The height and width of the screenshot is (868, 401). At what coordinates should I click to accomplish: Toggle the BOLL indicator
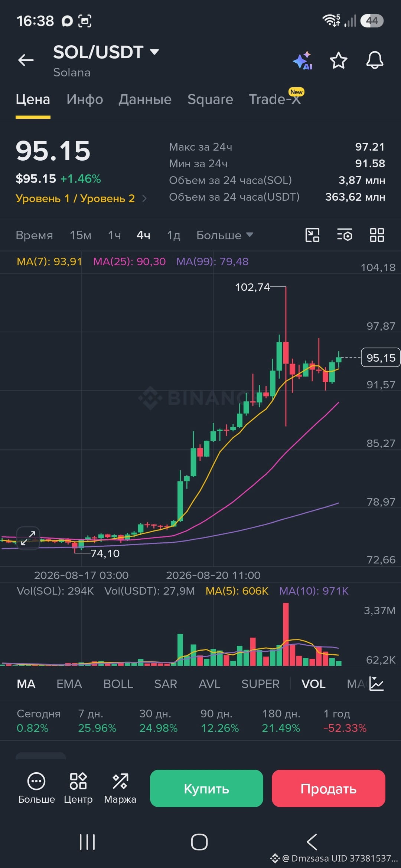[x=118, y=684]
